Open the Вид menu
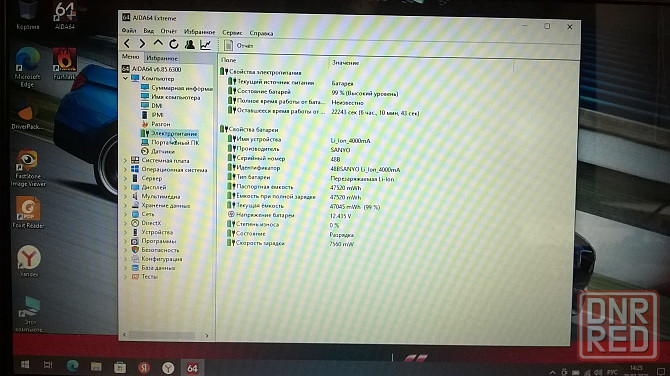 pyautogui.click(x=148, y=31)
